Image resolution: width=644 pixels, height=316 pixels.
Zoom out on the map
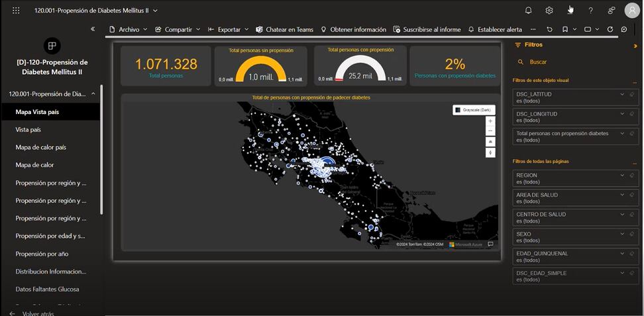tap(490, 131)
